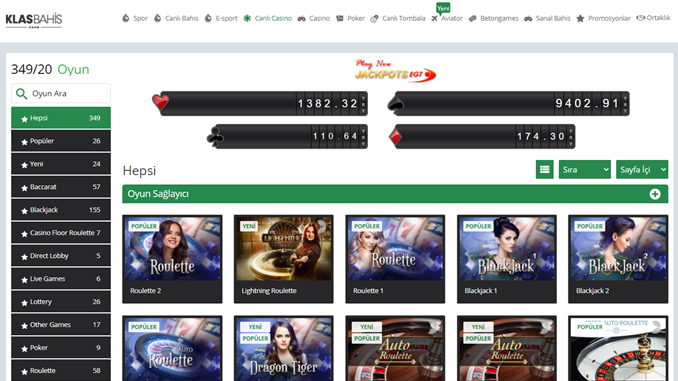The width and height of the screenshot is (678, 381).
Task: Select the Blackjack category filter
Action: pos(61,210)
